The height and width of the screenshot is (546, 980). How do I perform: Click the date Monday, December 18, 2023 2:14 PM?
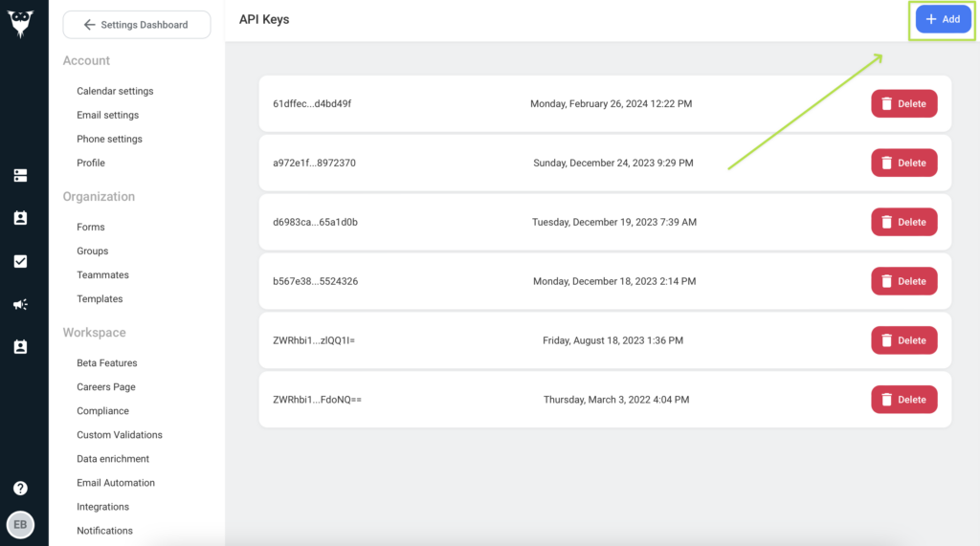tap(614, 281)
